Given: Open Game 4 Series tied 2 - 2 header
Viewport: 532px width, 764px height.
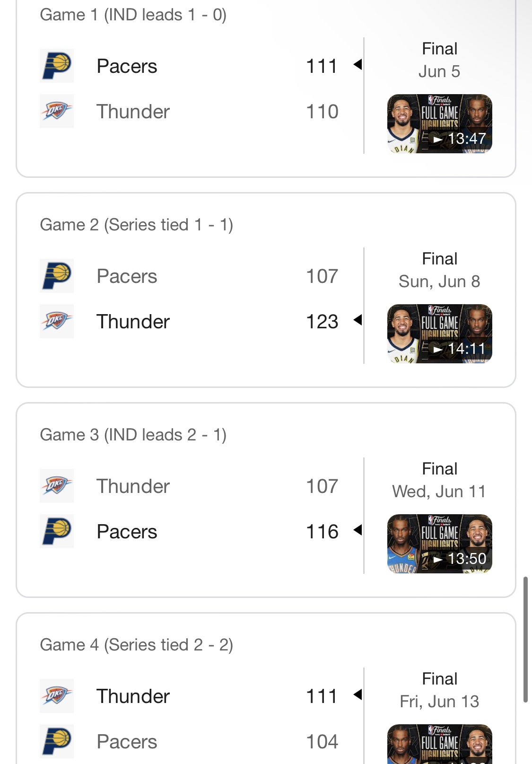Looking at the screenshot, I should (137, 645).
